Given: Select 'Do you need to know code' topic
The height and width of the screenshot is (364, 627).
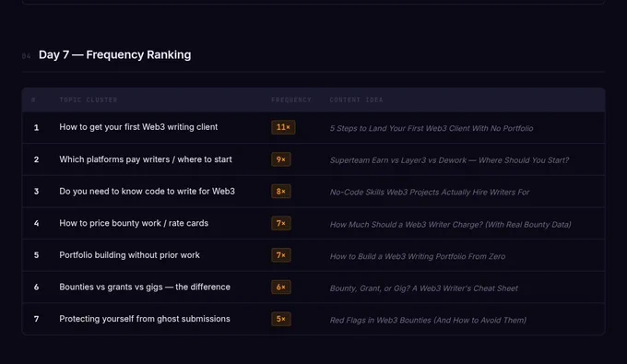Looking at the screenshot, I should (148, 192).
